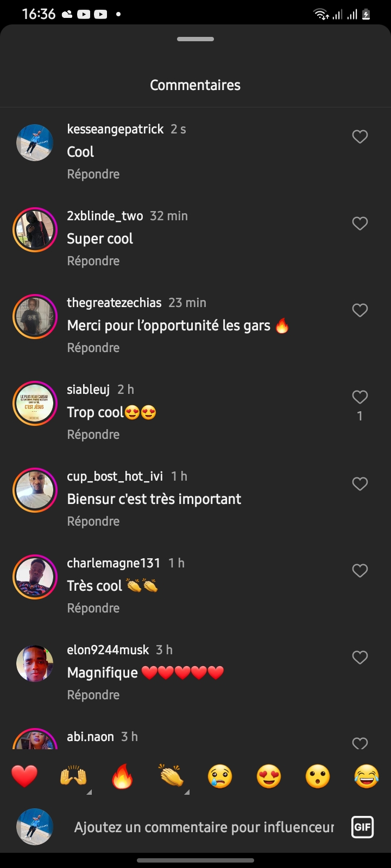The image size is (391, 868).
Task: Like the comment by 2xblinde_two
Action: pyautogui.click(x=360, y=224)
